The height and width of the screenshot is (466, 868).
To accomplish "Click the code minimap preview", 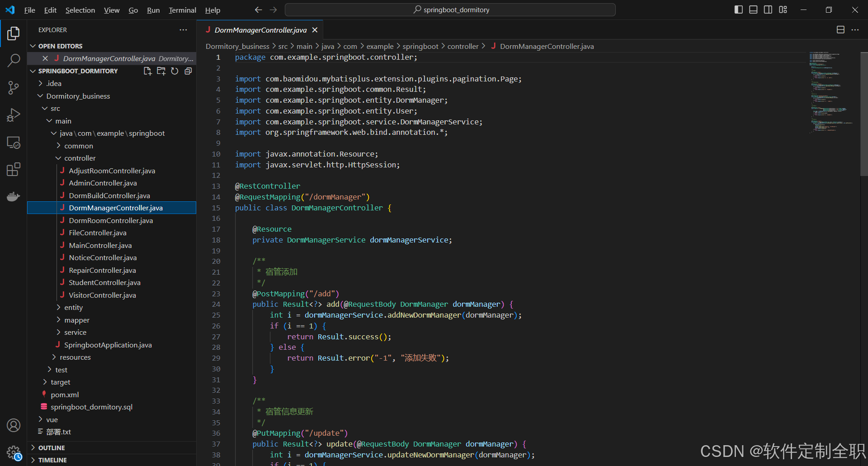I will (831, 92).
